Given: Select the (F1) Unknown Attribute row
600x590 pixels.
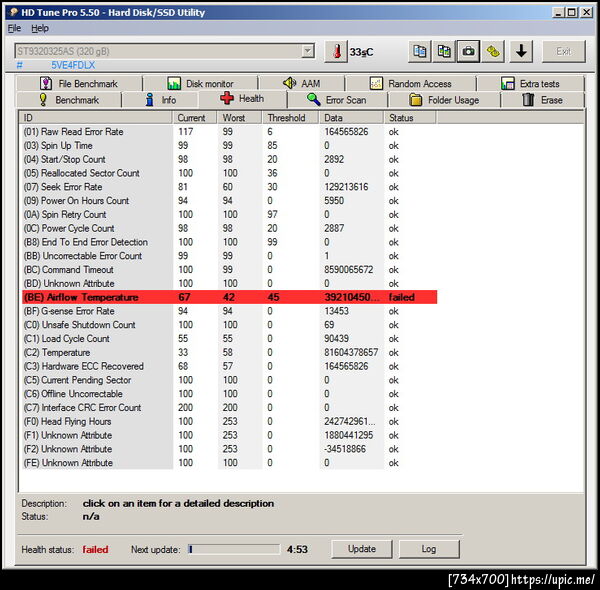Looking at the screenshot, I should click(230, 435).
